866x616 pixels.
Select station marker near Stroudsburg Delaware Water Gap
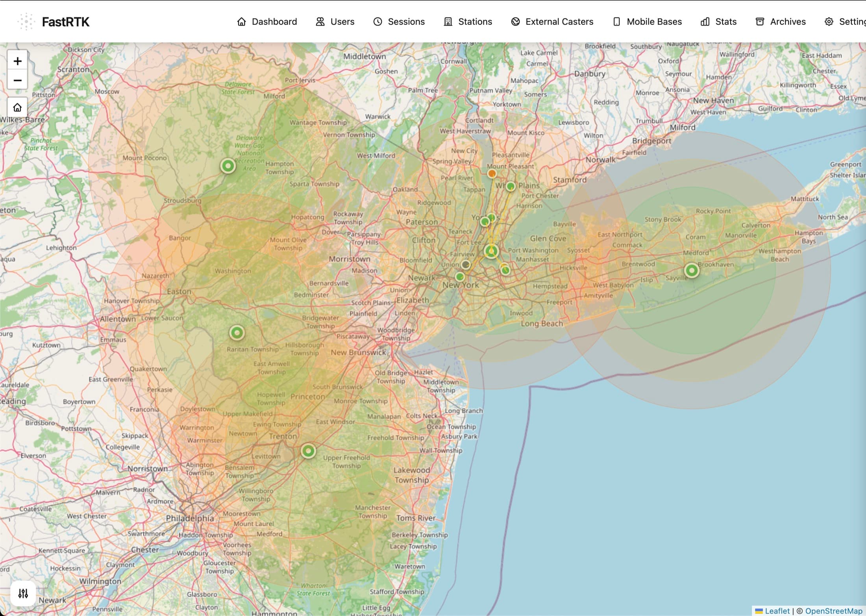(x=228, y=166)
